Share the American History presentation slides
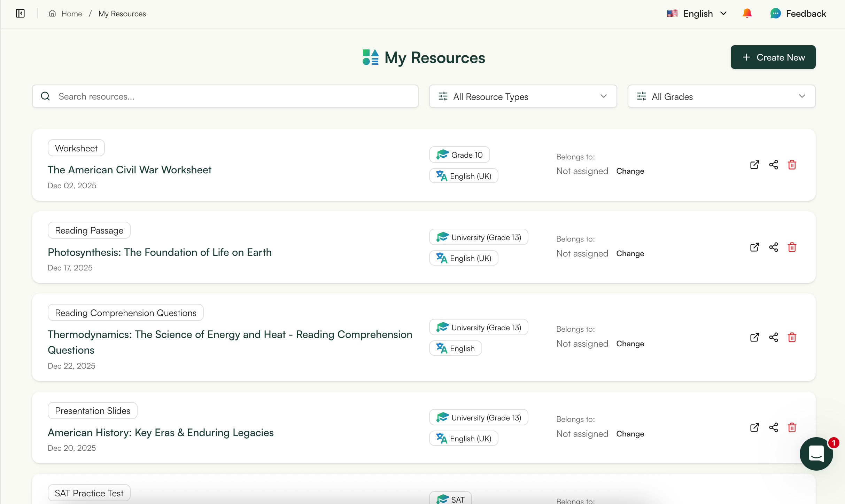 click(773, 427)
